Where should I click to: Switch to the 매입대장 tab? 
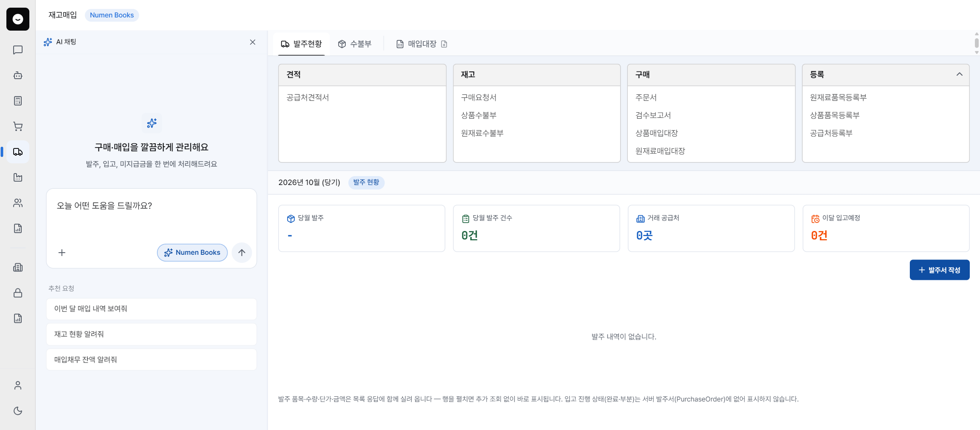[416, 44]
